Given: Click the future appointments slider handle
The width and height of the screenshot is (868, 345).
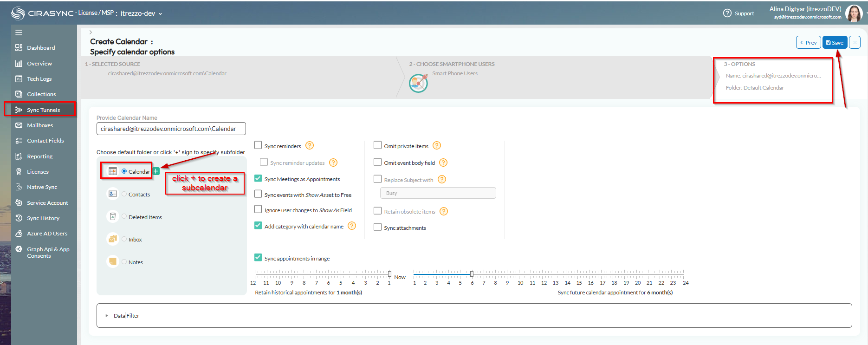Looking at the screenshot, I should pos(472,274).
